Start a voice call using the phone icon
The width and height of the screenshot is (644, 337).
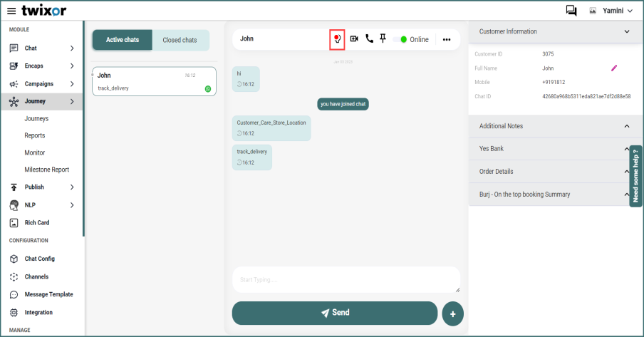pos(369,39)
